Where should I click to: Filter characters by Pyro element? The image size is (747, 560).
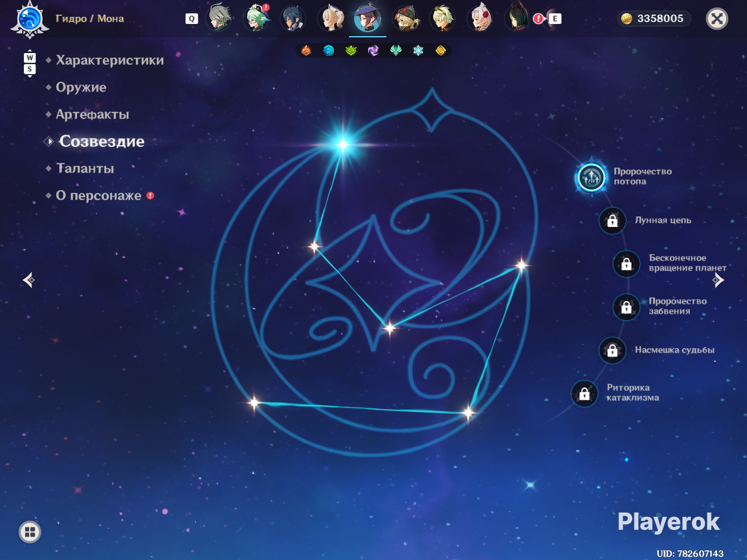pyautogui.click(x=306, y=51)
